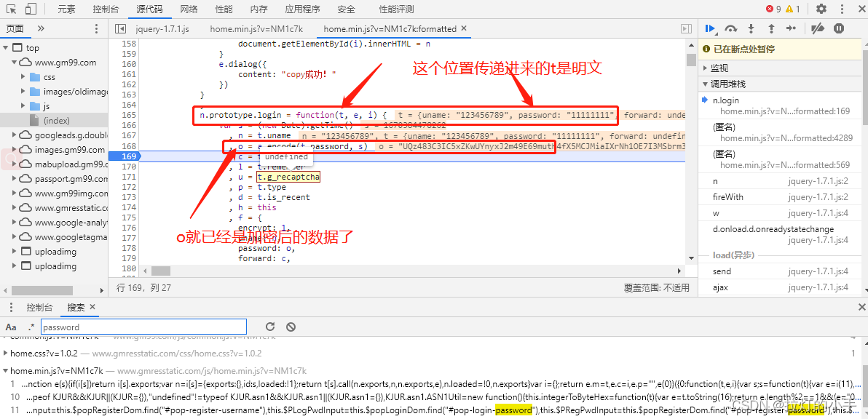This screenshot has width=868, height=419.
Task: Toggle match case Aa in search
Action: click(x=11, y=327)
